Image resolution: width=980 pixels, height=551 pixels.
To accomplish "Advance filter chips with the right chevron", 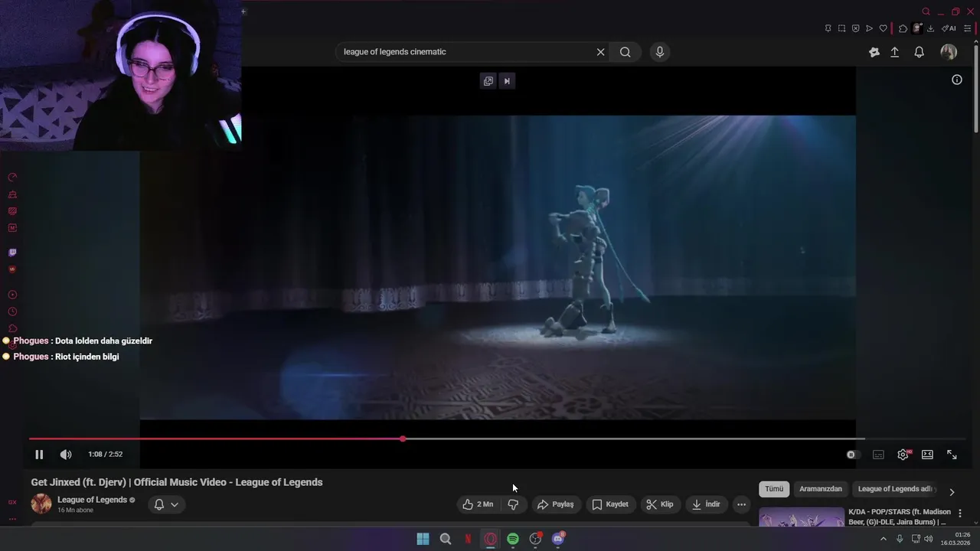I will coord(952,492).
